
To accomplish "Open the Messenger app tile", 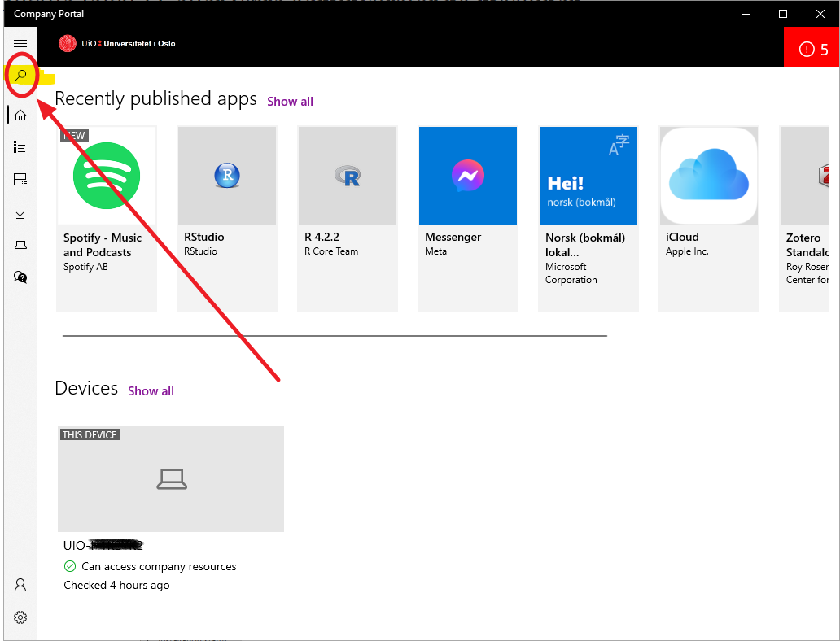I will point(468,219).
